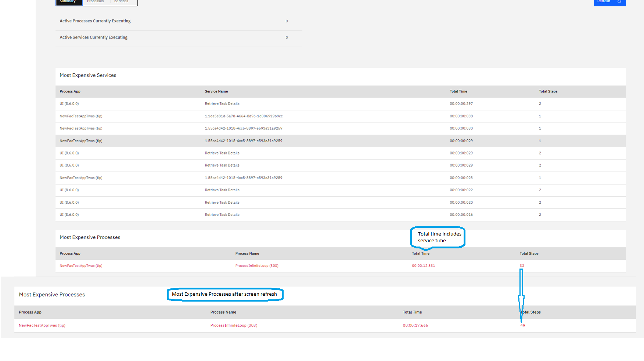
Task: Click the Process Name column header above 00:00:12:331
Action: [247, 254]
